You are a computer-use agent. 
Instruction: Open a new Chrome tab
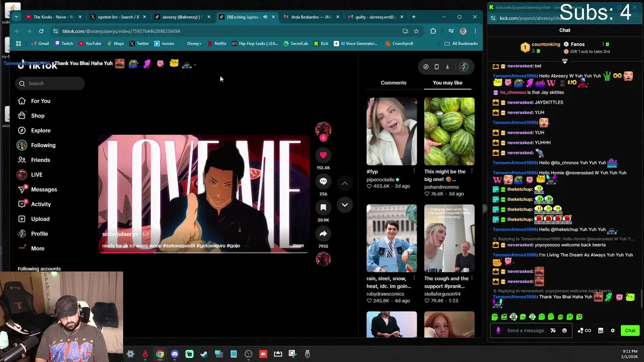pyautogui.click(x=414, y=17)
